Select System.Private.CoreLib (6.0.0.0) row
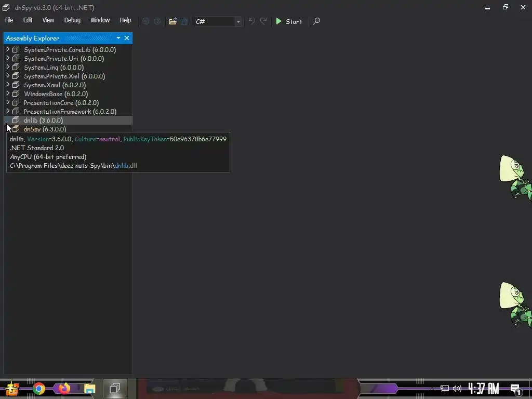Viewport: 532px width, 399px height. [68, 49]
